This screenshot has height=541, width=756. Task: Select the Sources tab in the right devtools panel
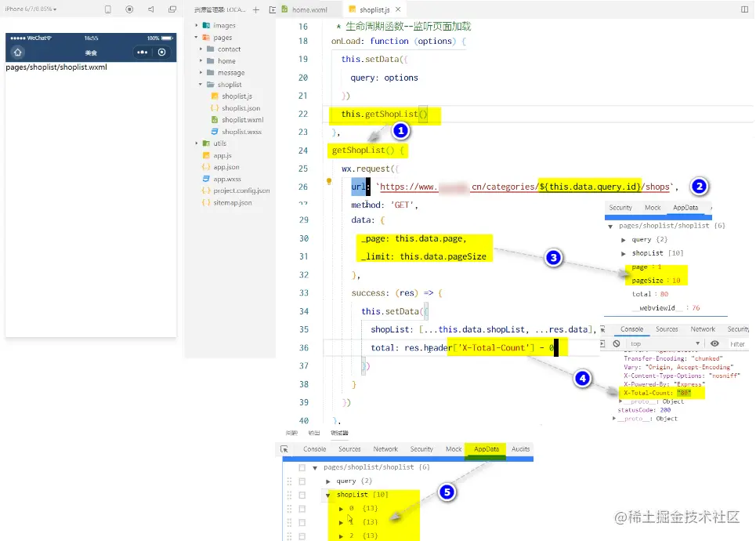667,329
